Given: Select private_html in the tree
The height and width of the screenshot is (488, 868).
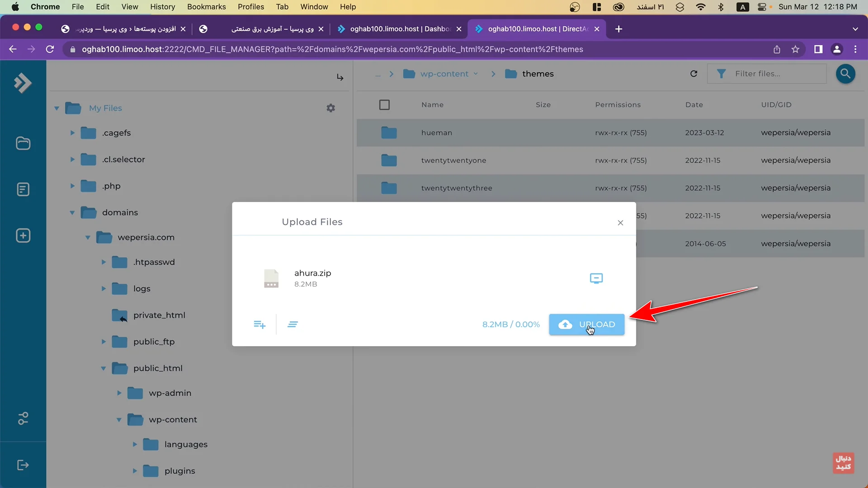Looking at the screenshot, I should coord(159,315).
